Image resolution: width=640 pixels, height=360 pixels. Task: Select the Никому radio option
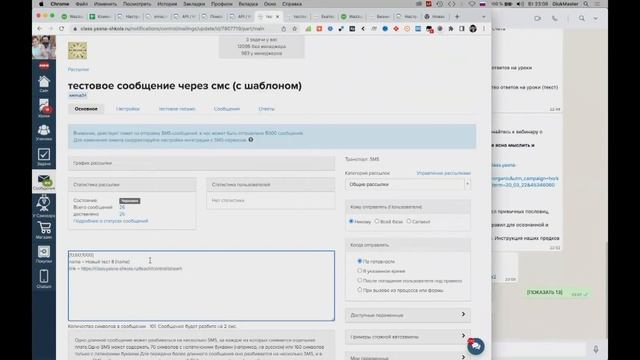coord(351,221)
